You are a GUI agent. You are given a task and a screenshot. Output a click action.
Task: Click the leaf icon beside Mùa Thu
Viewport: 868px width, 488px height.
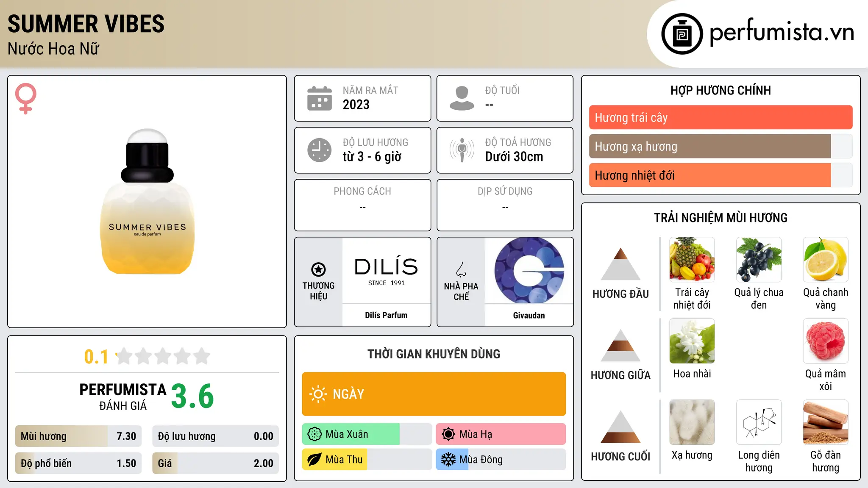[x=314, y=460]
